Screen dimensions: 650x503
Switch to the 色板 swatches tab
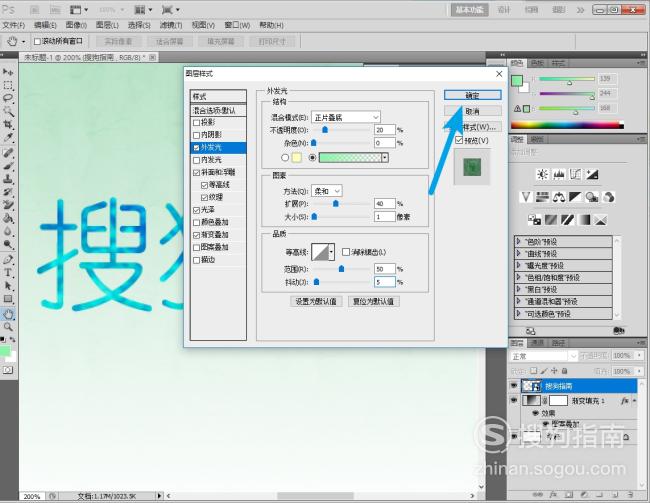[x=537, y=63]
